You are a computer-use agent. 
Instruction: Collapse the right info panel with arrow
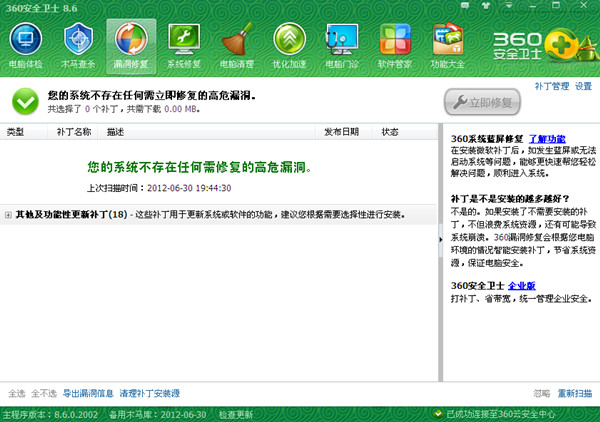pos(441,241)
